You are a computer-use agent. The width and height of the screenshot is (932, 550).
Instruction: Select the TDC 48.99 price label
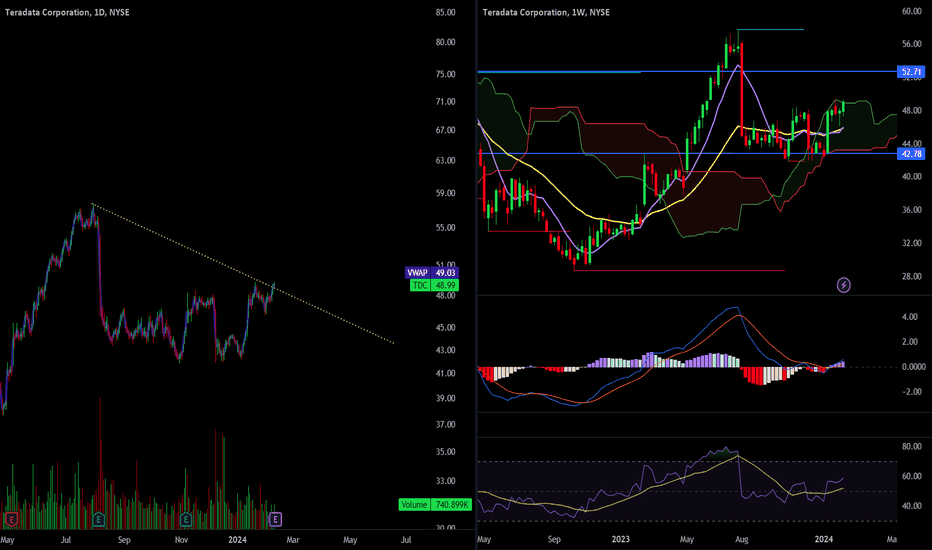pos(434,285)
